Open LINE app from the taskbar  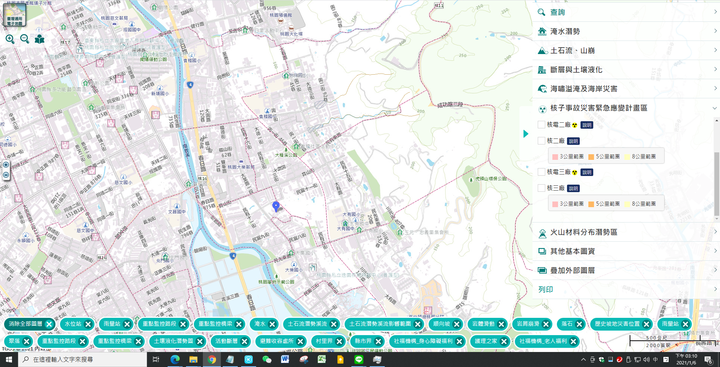pyautogui.click(x=359, y=360)
